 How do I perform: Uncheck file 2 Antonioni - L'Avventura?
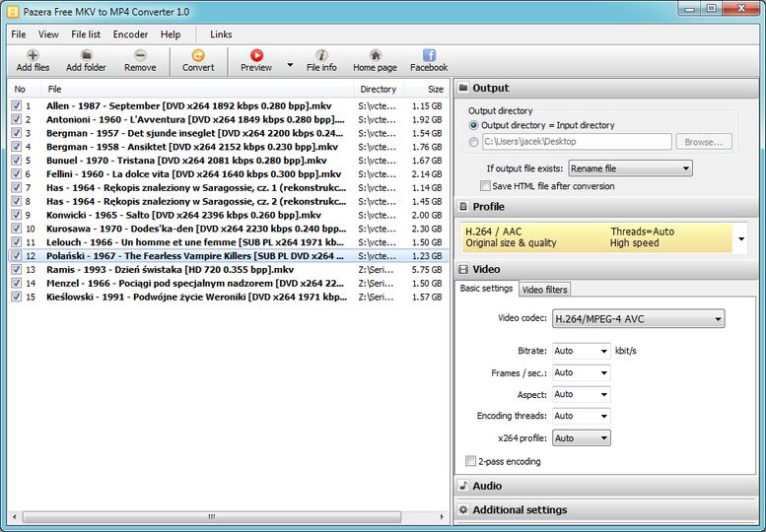[x=16, y=119]
